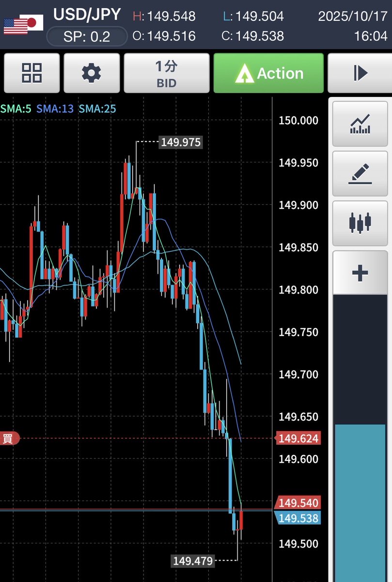
Task: Tap the 149.624 order price tag
Action: 298,439
